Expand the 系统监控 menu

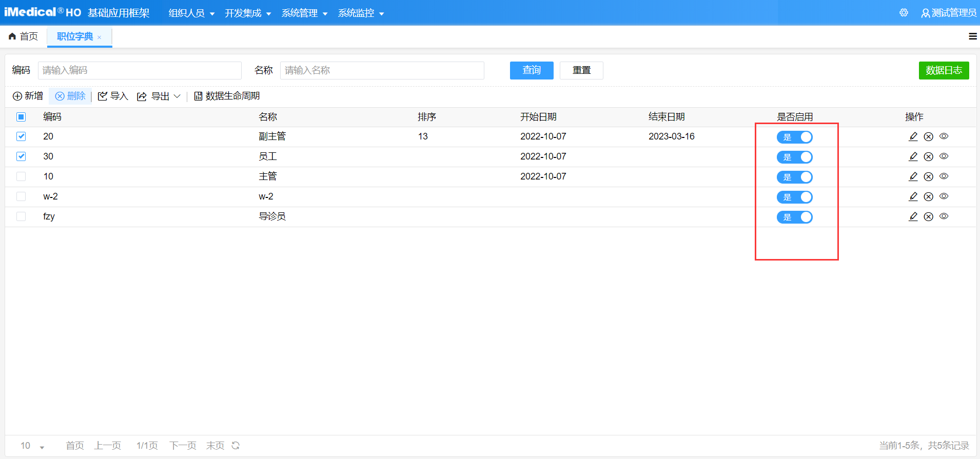(361, 13)
